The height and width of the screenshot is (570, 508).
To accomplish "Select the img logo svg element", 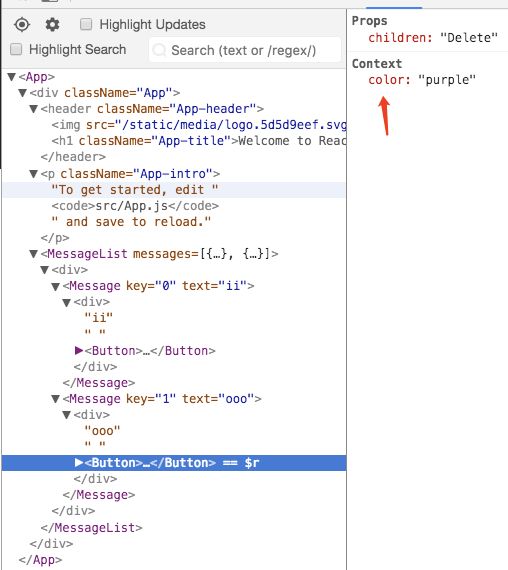I will 199,125.
